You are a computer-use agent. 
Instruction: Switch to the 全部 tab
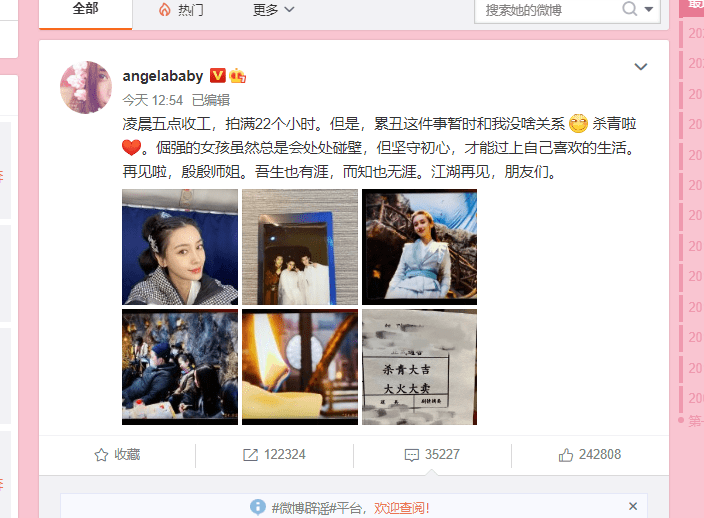point(85,9)
